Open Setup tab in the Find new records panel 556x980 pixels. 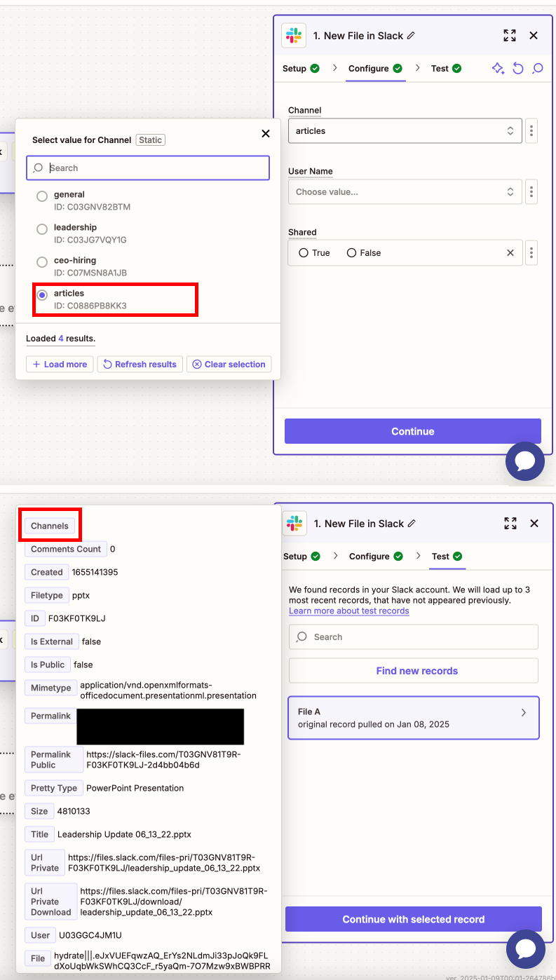[301, 557]
